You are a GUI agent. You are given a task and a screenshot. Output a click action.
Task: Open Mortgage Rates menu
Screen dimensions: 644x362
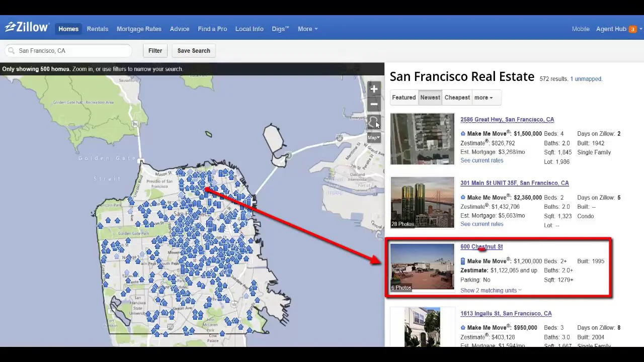coord(139,29)
